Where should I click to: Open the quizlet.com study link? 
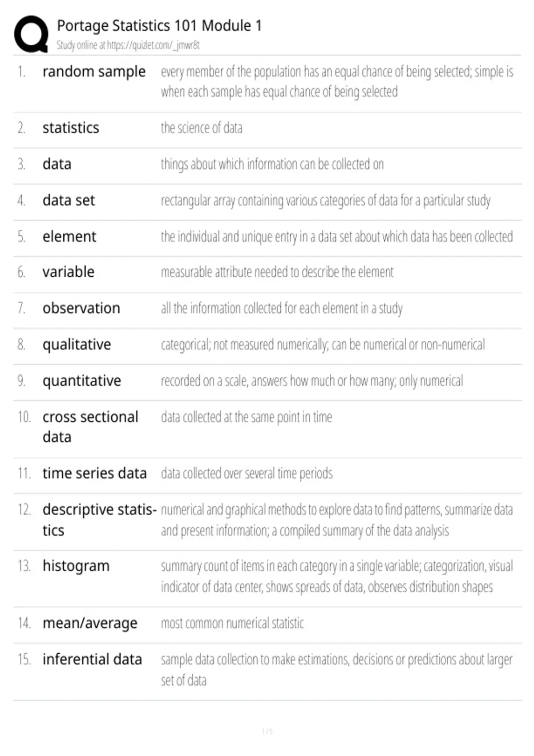pyautogui.click(x=153, y=45)
